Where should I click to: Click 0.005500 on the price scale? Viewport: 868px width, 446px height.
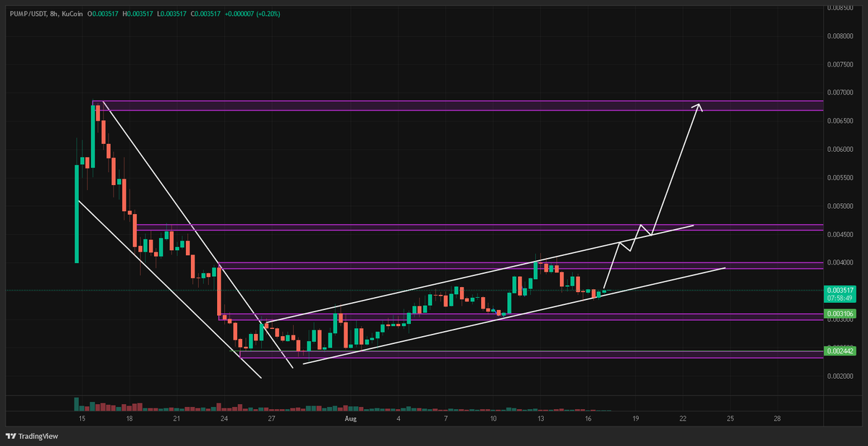coord(841,177)
